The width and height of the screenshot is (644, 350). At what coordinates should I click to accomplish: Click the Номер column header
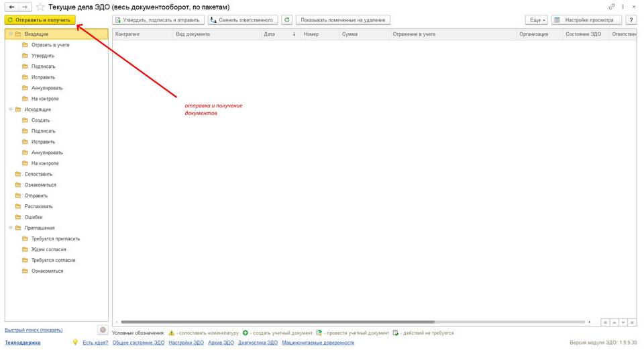[319, 34]
